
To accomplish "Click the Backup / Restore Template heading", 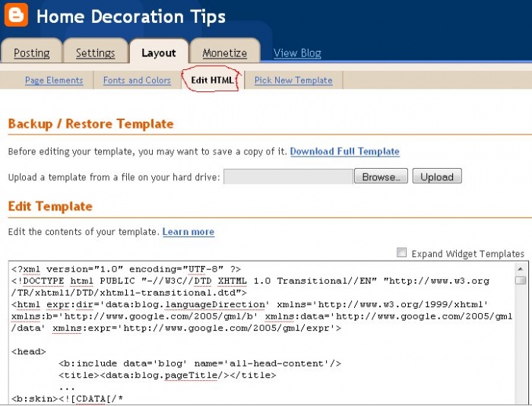I will [x=91, y=124].
